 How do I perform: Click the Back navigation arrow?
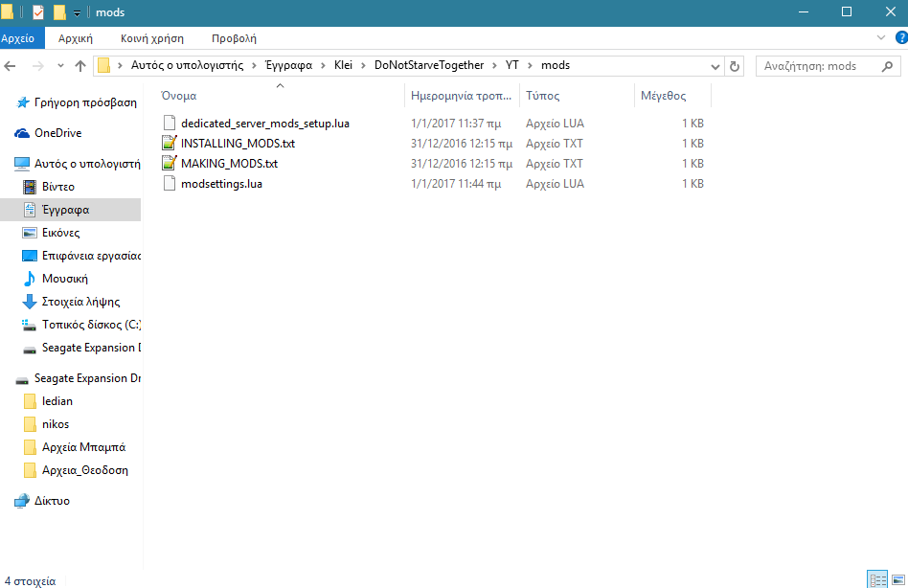(x=11, y=66)
